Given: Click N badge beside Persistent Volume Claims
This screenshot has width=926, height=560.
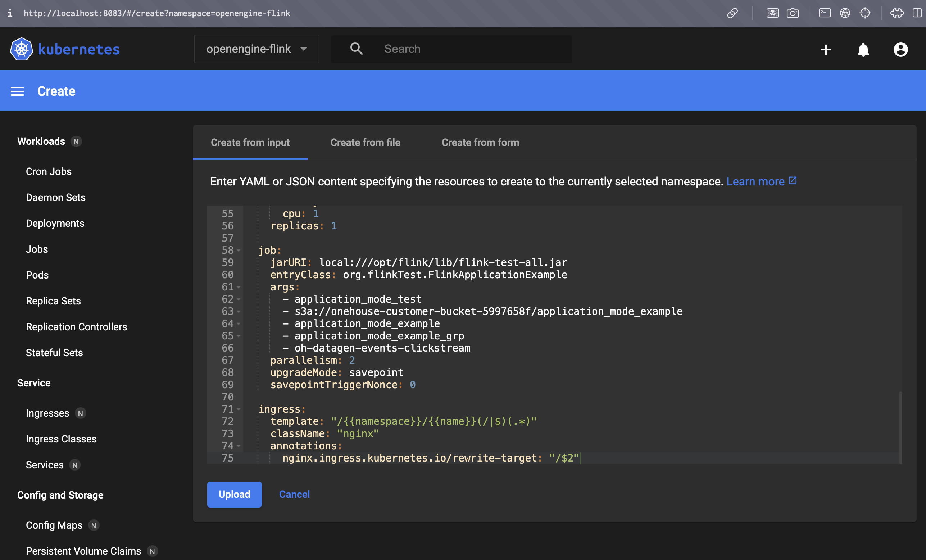Looking at the screenshot, I should tap(152, 551).
